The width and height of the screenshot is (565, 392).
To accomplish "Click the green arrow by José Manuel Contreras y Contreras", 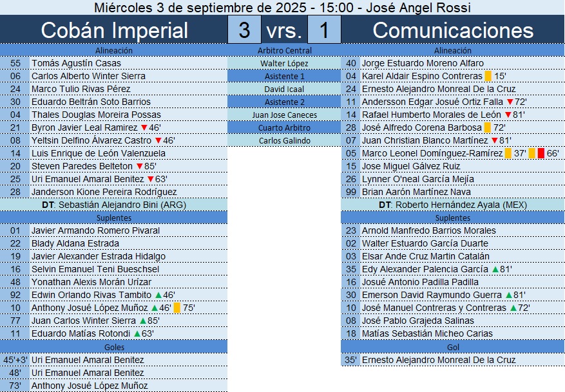I will [513, 308].
